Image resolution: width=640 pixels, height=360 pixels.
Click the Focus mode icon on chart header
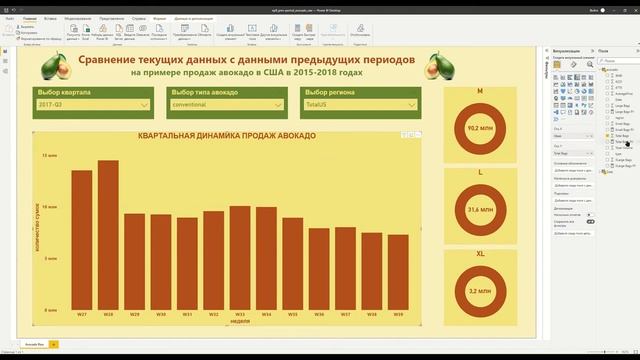(411, 135)
